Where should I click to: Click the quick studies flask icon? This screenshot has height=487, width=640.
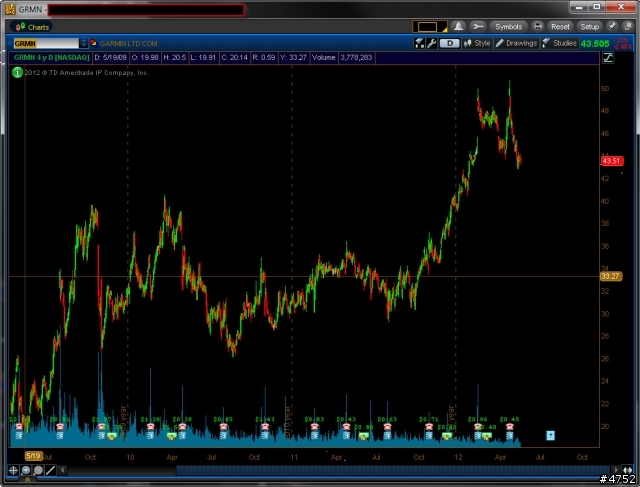[x=419, y=43]
